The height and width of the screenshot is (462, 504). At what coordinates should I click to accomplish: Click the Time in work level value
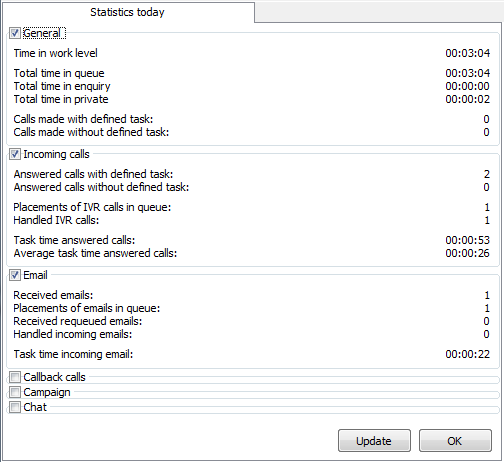[x=468, y=53]
